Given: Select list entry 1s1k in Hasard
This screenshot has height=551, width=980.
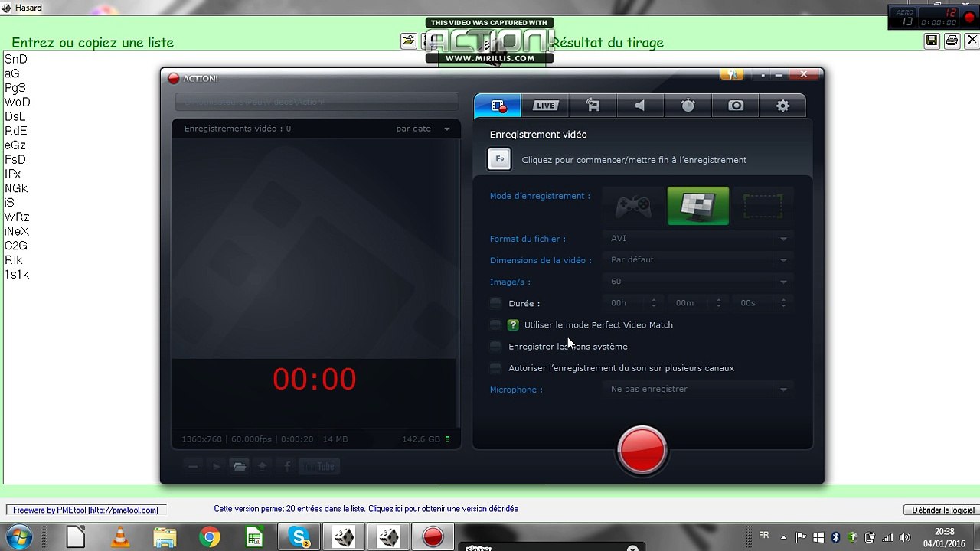Looking at the screenshot, I should (17, 275).
